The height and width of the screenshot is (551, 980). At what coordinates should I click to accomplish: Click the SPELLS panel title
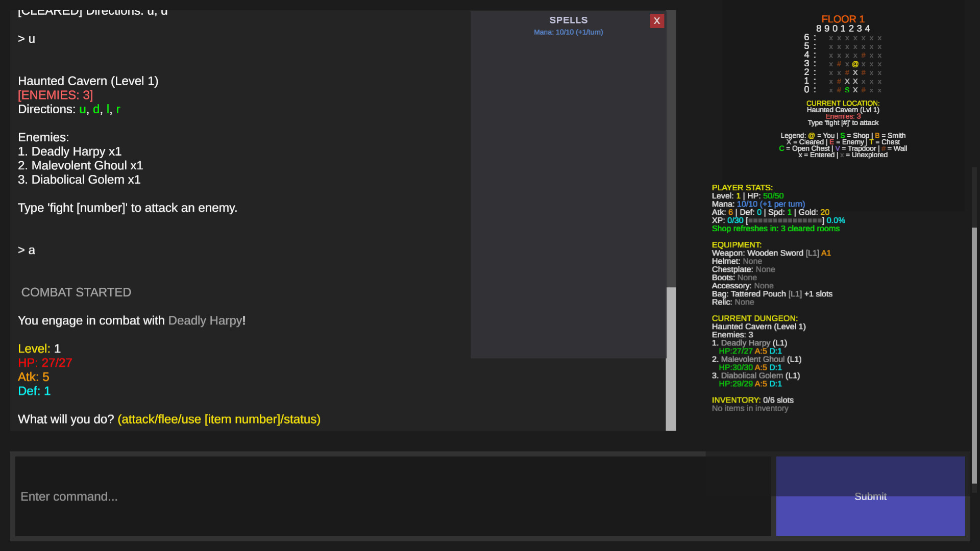(568, 20)
